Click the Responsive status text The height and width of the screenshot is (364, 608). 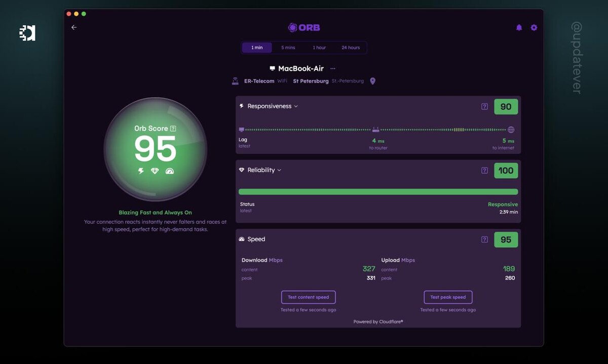[x=503, y=205]
